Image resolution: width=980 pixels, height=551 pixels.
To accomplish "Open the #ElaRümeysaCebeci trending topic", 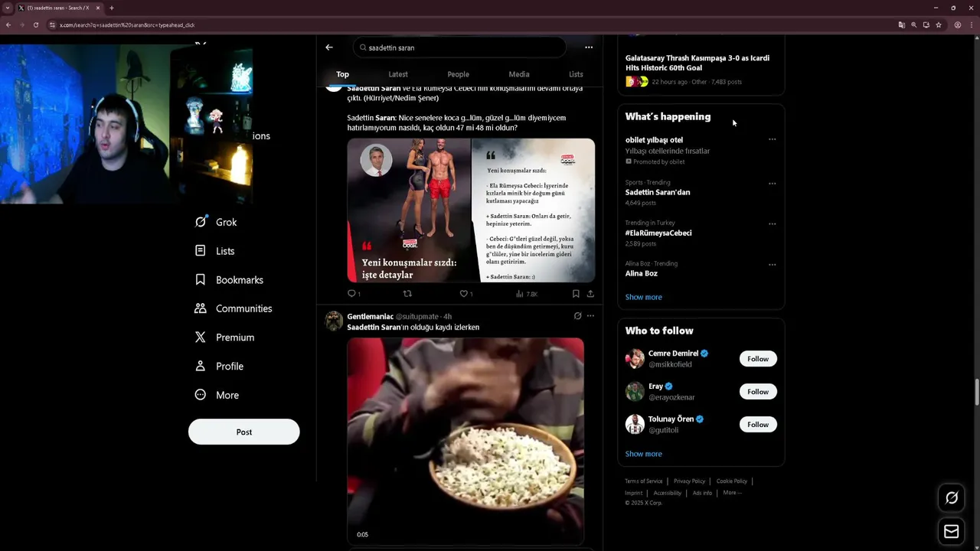I will (658, 233).
